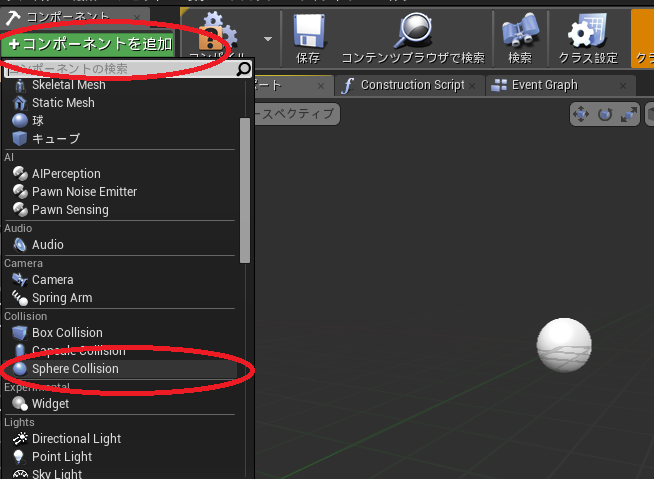Click the Add Component (コンポーネントを追加) button
Image resolution: width=654 pixels, height=479 pixels.
pos(88,44)
